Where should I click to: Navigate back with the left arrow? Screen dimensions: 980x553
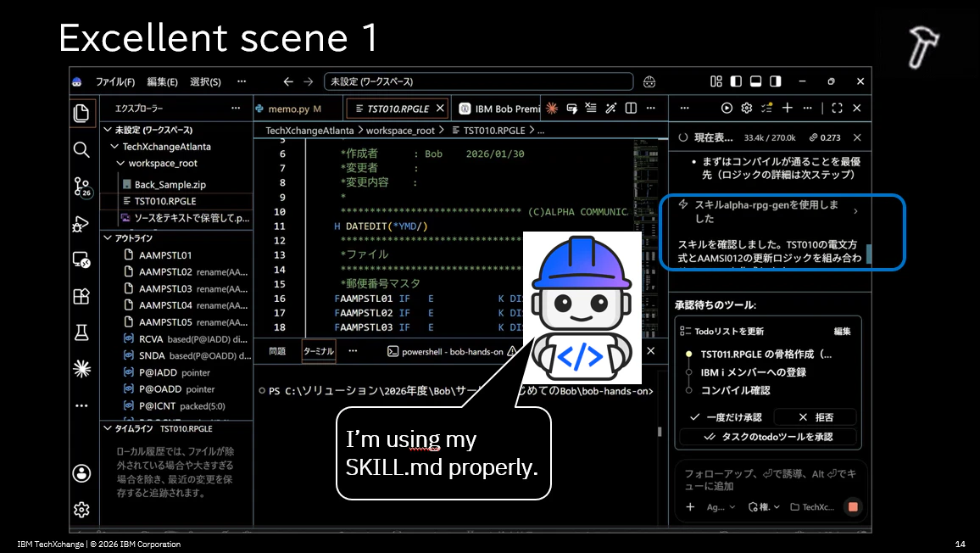288,81
